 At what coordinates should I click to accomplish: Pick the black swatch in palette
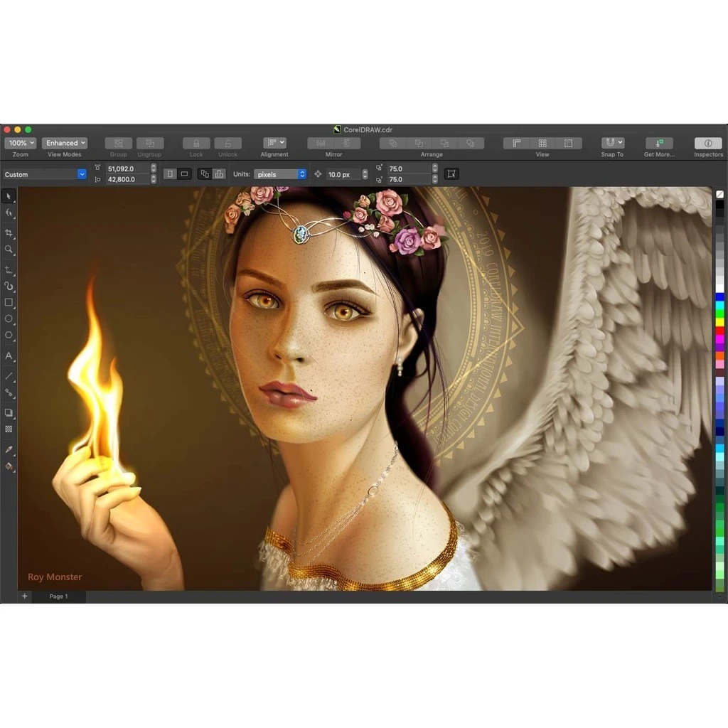[719, 205]
